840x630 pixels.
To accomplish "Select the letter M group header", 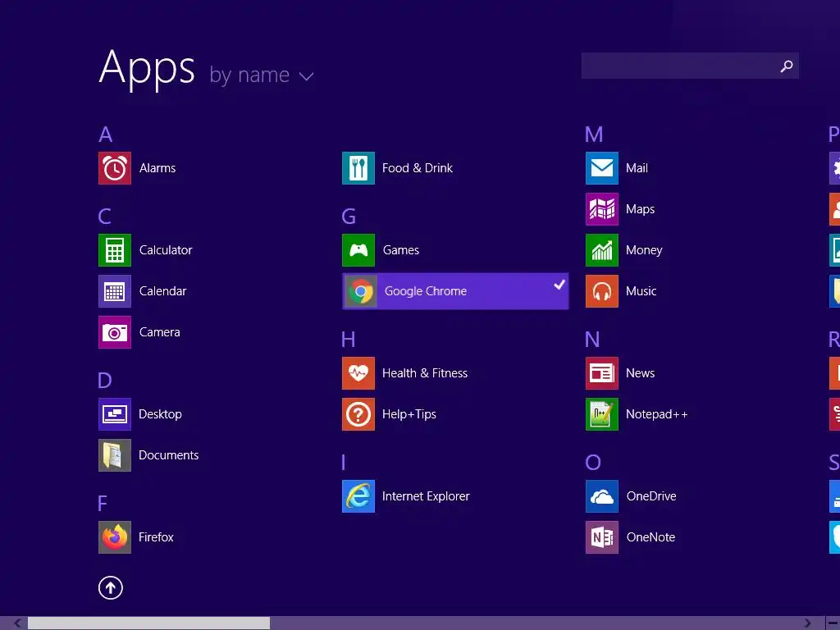I will point(594,135).
